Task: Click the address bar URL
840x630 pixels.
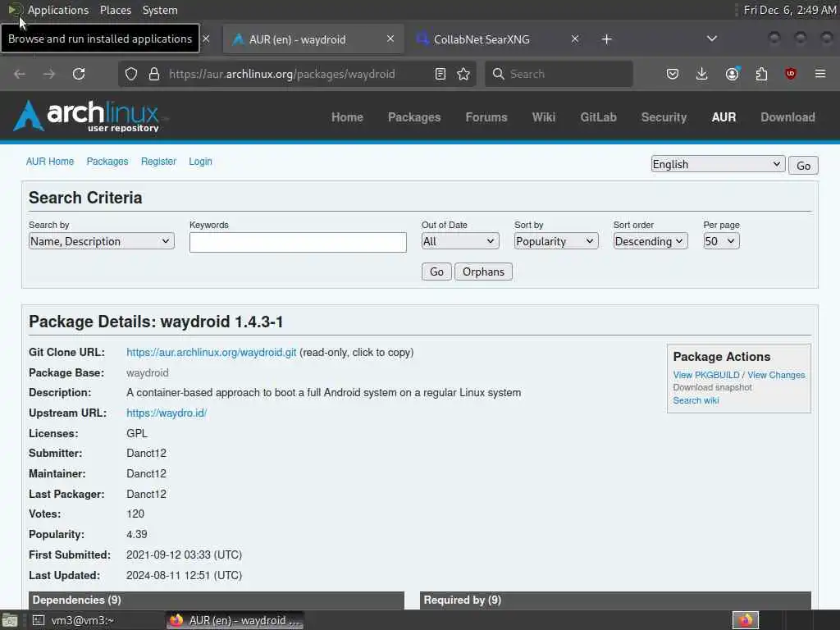Action: click(x=282, y=74)
